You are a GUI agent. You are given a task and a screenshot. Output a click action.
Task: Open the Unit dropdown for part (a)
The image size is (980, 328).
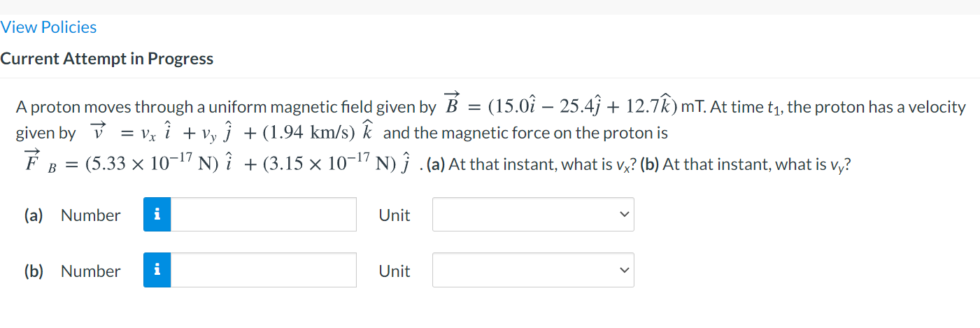(x=532, y=215)
